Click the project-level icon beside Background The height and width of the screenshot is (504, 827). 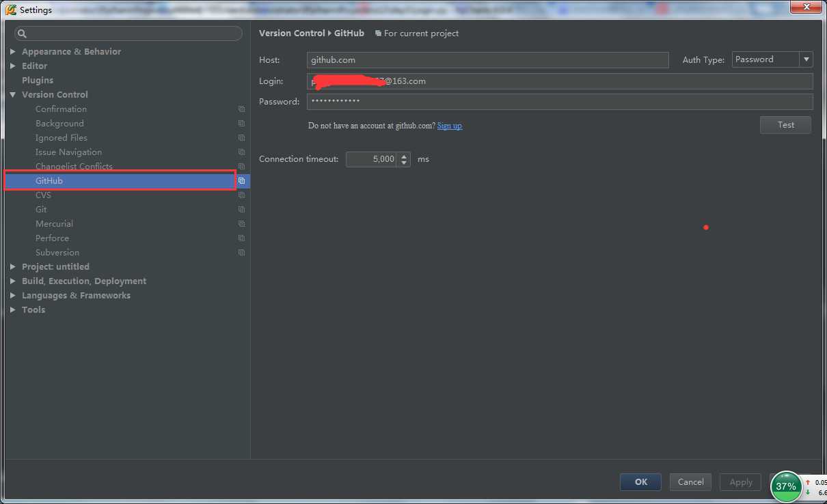pos(241,124)
